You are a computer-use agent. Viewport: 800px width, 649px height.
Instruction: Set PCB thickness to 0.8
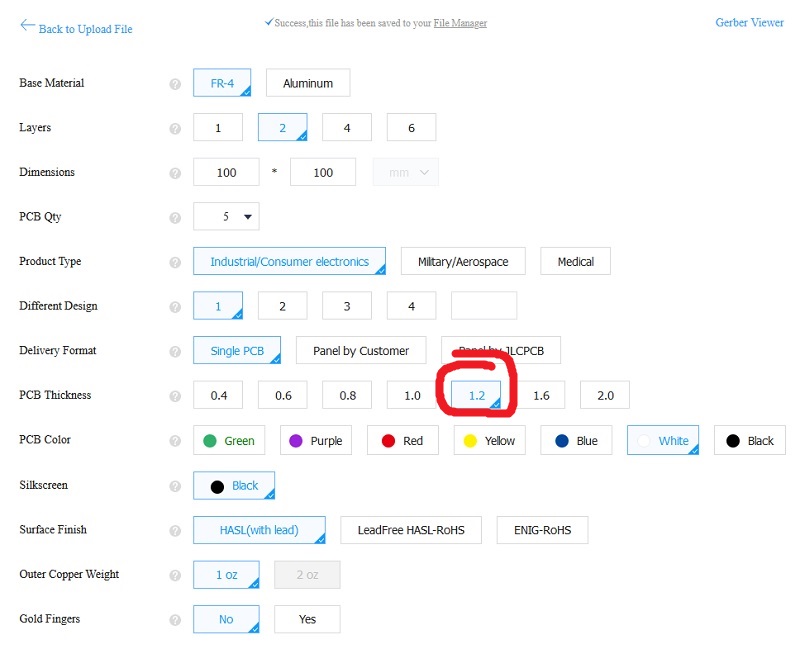347,395
